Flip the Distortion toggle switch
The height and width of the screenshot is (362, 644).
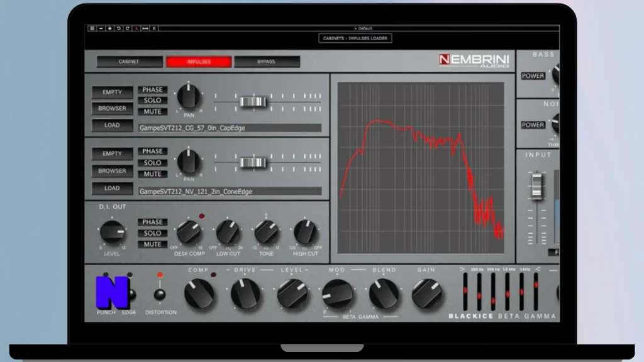tap(160, 294)
